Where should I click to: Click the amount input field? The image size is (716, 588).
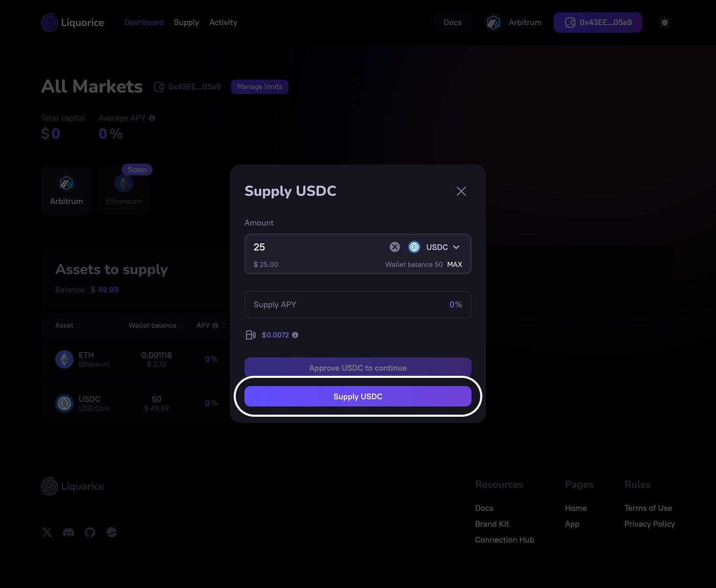coord(317,247)
